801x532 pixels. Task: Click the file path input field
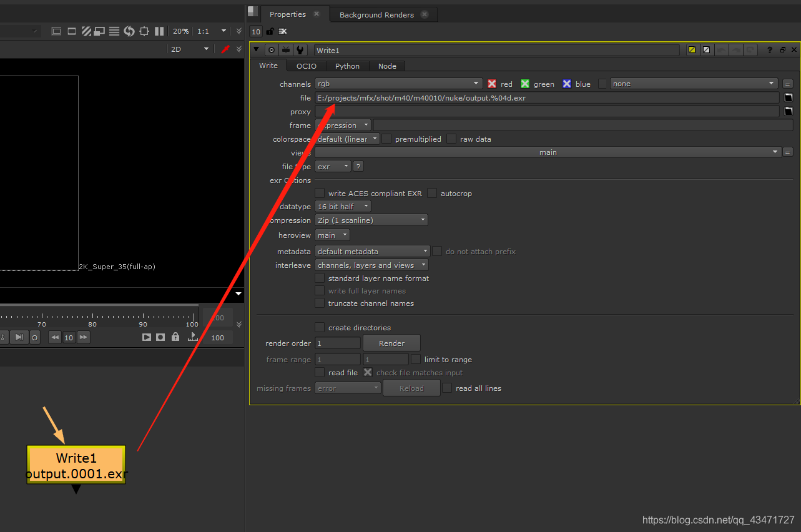point(547,98)
